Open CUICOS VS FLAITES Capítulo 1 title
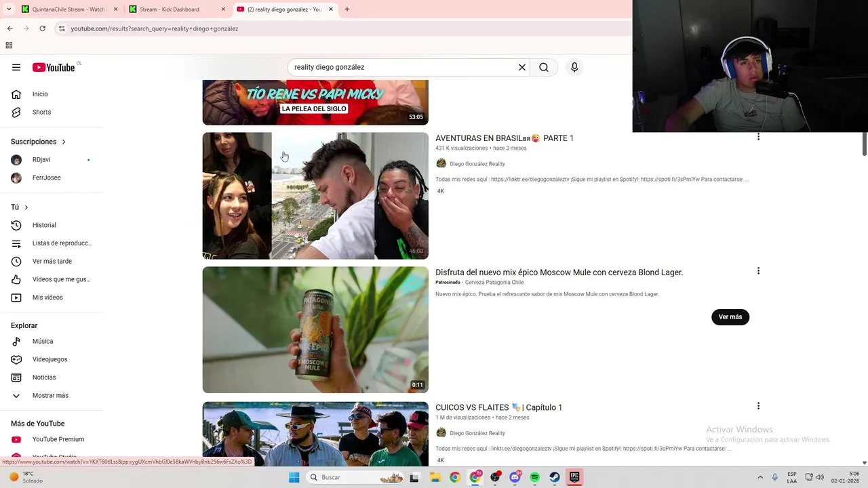The height and width of the screenshot is (488, 868). pos(499,407)
